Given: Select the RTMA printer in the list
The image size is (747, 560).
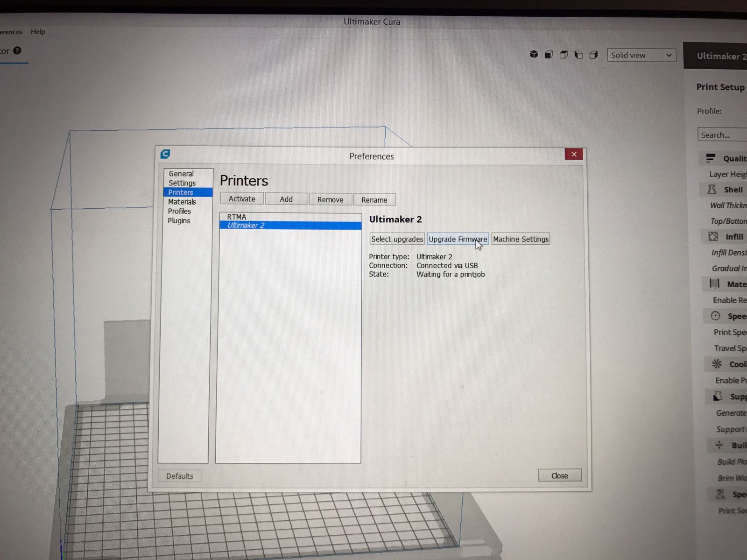Looking at the screenshot, I should pyautogui.click(x=290, y=217).
